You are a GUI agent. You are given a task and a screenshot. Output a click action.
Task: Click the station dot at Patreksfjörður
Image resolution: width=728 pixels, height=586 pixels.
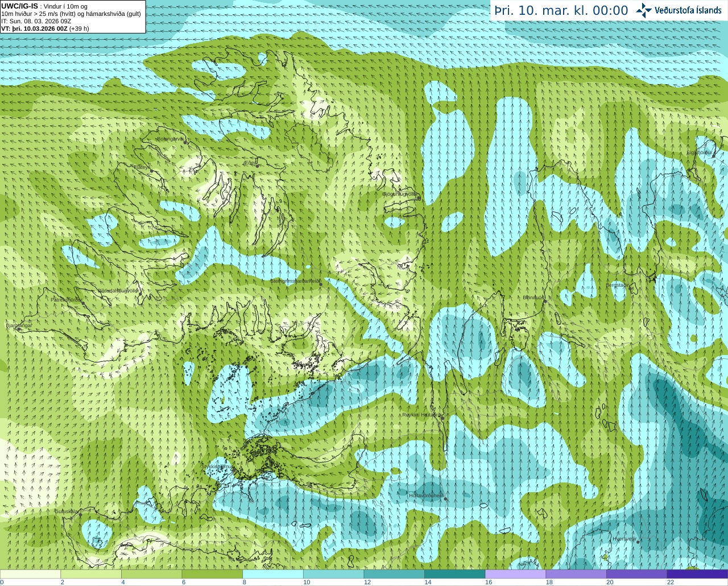pos(84,303)
